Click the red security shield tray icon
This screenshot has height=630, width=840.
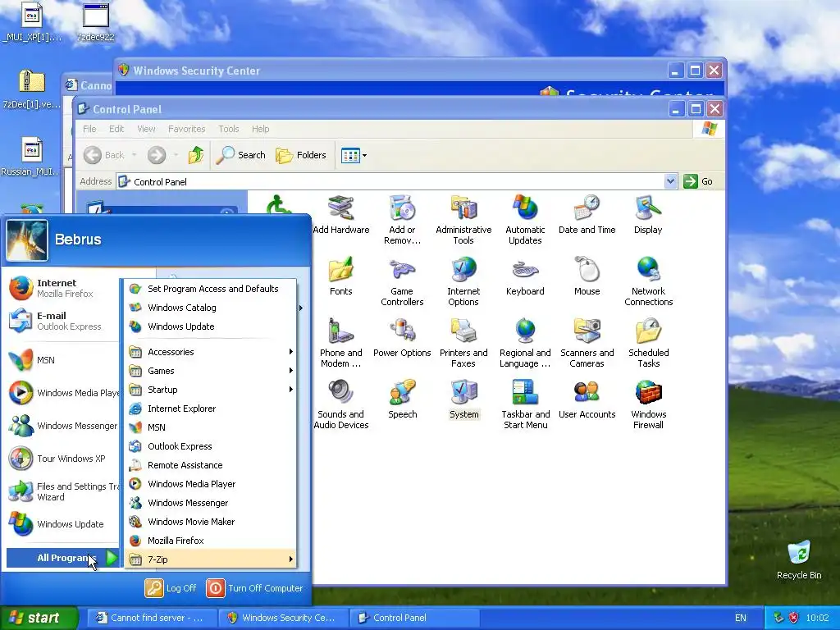(793, 618)
